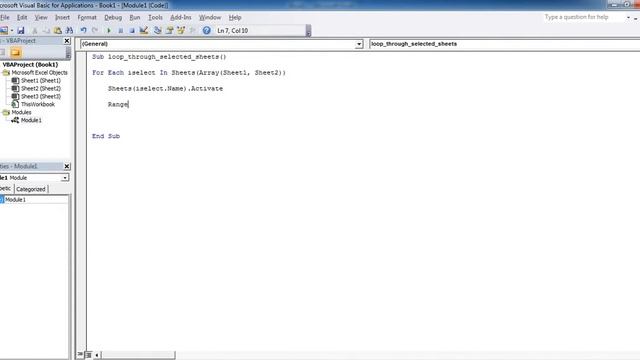Collapse the Microsoft Excel Objects folder
Screen dimensions: 640x360
(x=6, y=73)
